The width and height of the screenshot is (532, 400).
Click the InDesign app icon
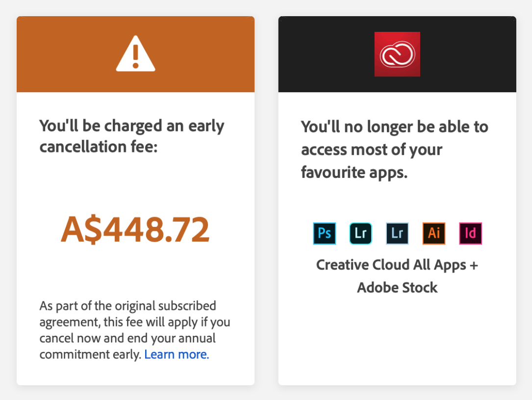click(x=470, y=234)
